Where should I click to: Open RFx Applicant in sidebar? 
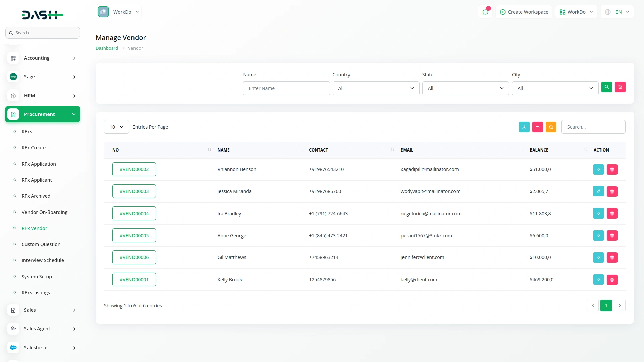click(x=37, y=180)
